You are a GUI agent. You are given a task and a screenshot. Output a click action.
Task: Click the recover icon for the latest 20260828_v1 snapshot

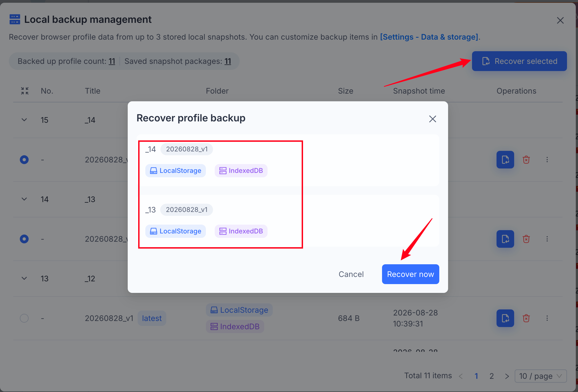505,318
